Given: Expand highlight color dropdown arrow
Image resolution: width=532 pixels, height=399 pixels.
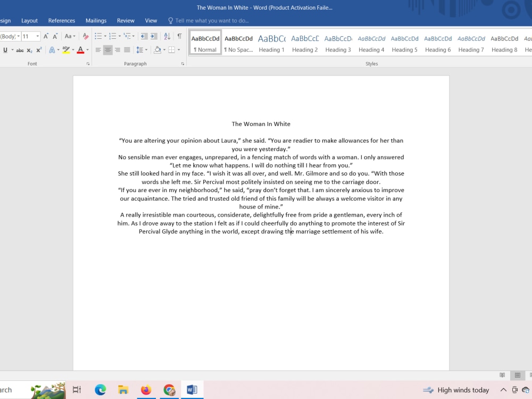Looking at the screenshot, I should [x=73, y=50].
